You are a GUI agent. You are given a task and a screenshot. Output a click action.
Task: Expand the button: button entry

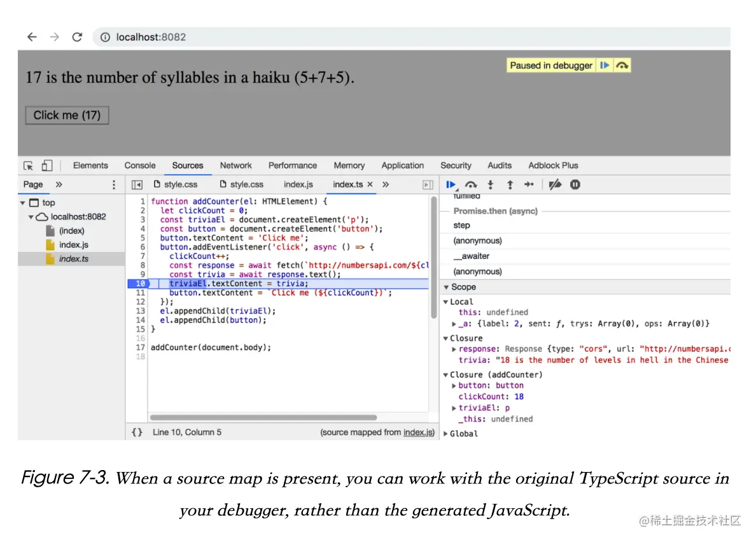click(454, 386)
